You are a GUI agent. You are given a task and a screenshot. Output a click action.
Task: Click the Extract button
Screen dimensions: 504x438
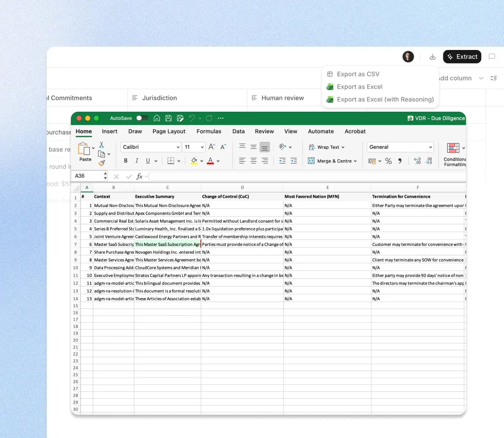(462, 57)
